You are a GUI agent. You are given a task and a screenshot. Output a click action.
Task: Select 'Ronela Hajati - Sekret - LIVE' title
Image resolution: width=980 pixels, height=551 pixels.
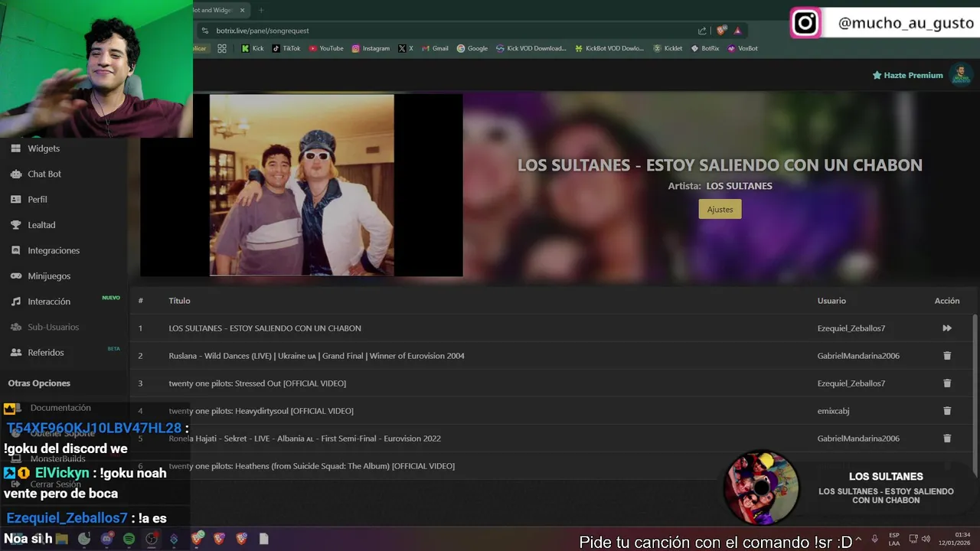[305, 439]
